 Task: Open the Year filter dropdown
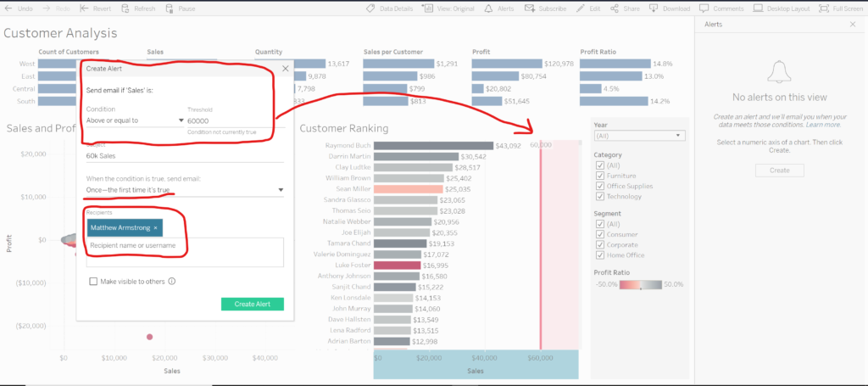(x=639, y=136)
